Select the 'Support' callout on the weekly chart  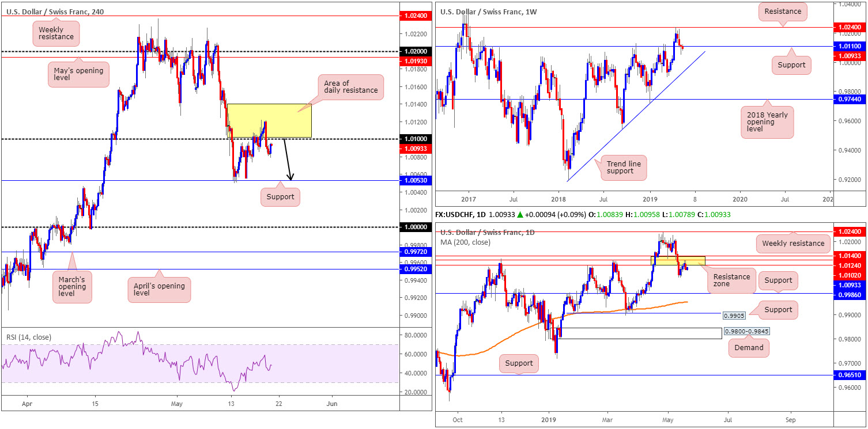pyautogui.click(x=791, y=64)
